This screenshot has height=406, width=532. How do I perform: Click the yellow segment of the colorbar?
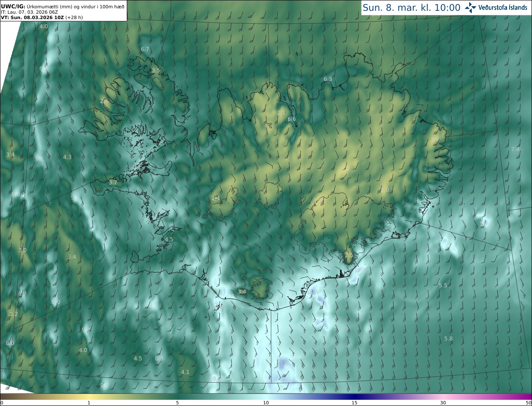pos(89,396)
